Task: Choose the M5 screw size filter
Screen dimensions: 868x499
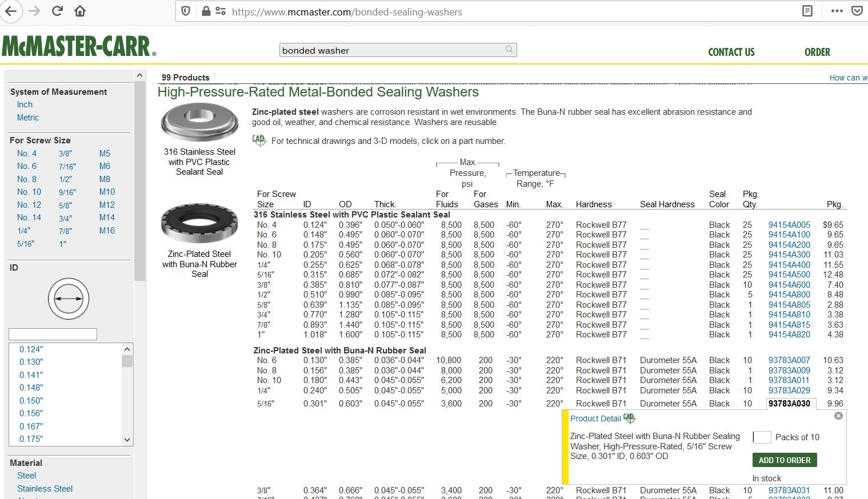Action: (x=105, y=154)
